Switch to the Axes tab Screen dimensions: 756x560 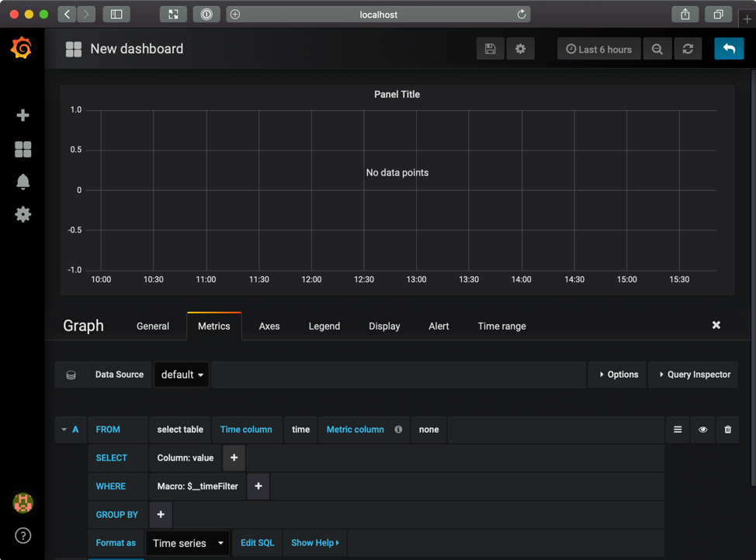point(269,326)
